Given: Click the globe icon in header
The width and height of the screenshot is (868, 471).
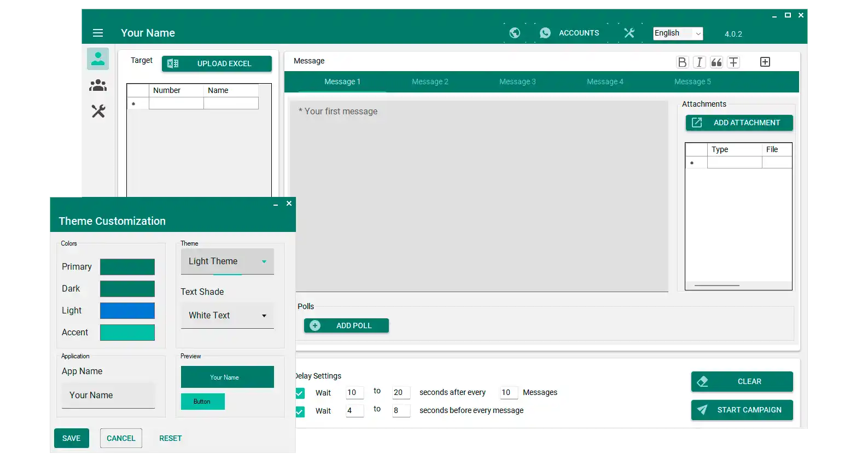Looking at the screenshot, I should (x=515, y=33).
